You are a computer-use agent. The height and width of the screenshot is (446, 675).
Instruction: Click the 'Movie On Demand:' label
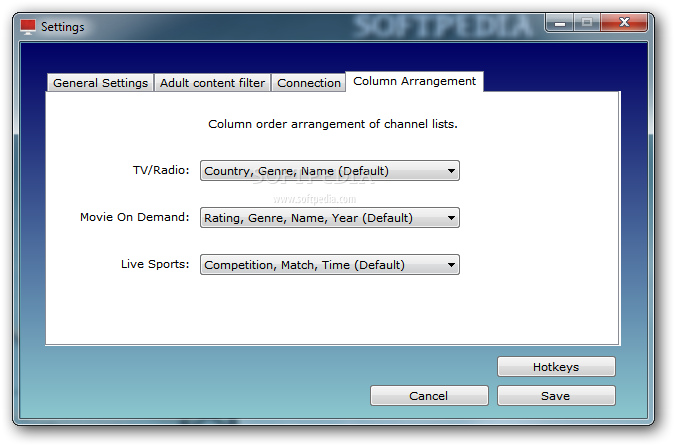135,217
